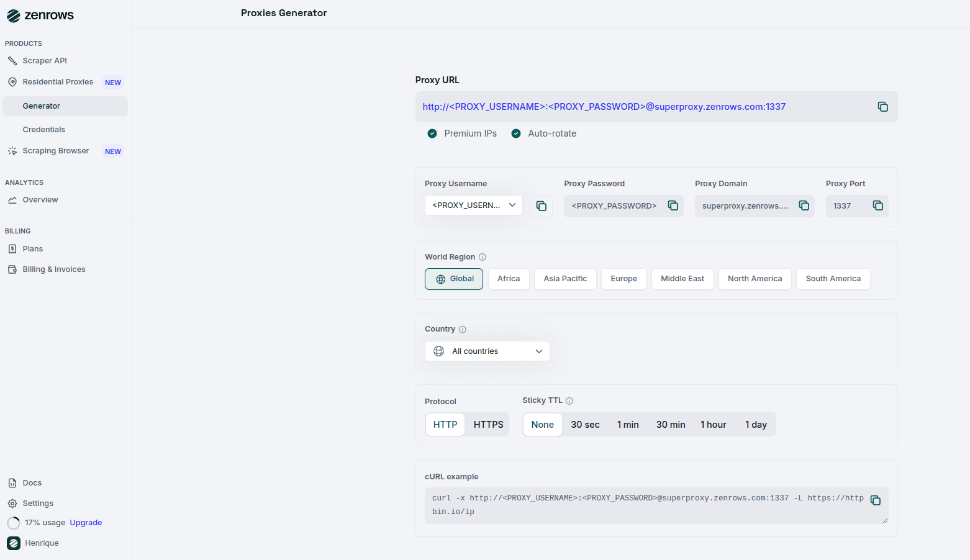Click Henrique's profile avatar
Image resolution: width=970 pixels, height=560 pixels.
pyautogui.click(x=14, y=543)
